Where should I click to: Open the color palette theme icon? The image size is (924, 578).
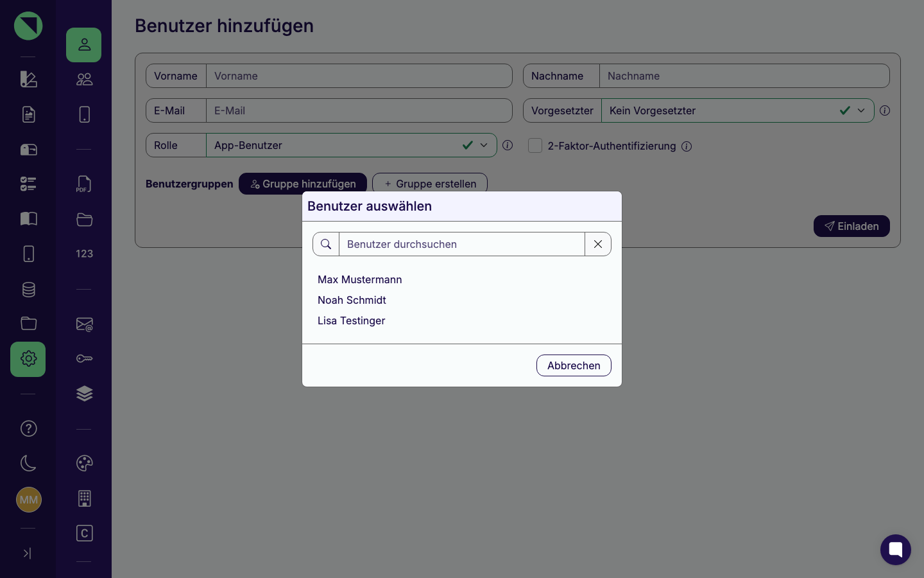click(x=84, y=463)
